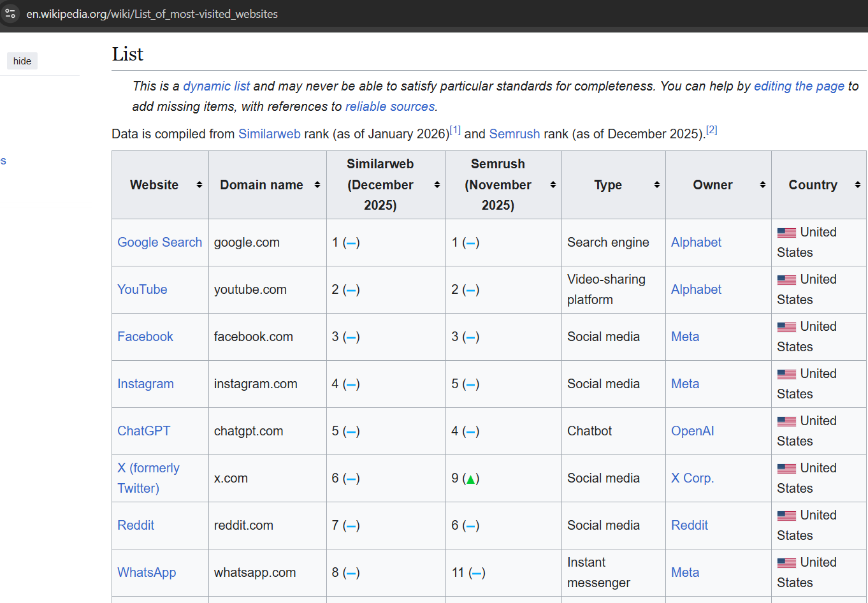Open the Alphabet owner link in YouTube row
868x603 pixels.
697,289
